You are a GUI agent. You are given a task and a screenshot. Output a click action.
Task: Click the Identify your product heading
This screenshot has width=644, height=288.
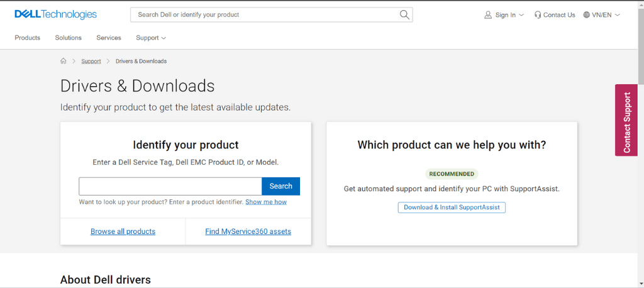(186, 145)
